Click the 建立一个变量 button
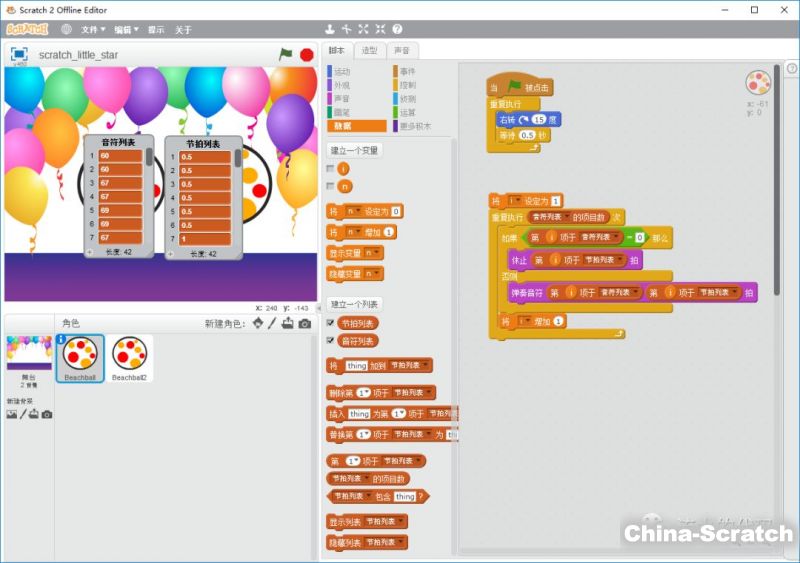The height and width of the screenshot is (563, 800). pyautogui.click(x=354, y=150)
